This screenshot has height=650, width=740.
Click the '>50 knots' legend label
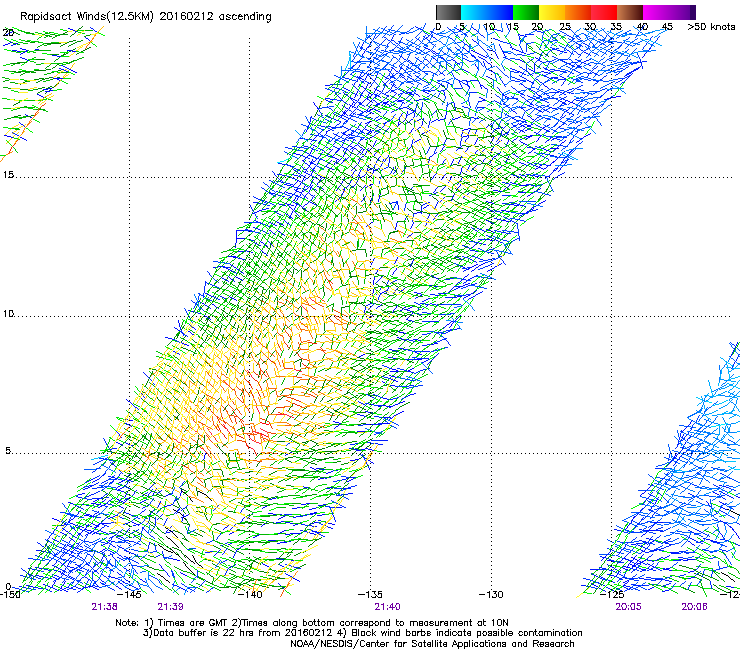[711, 27]
